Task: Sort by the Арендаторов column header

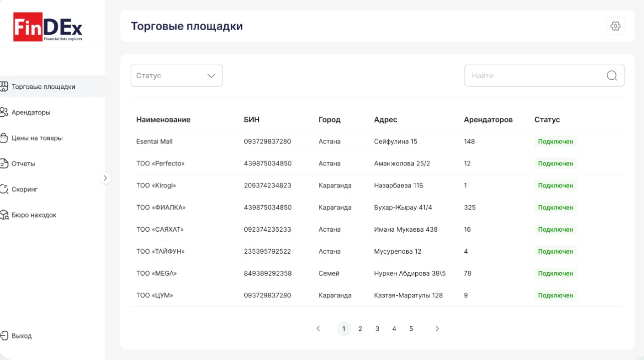Action: tap(488, 120)
